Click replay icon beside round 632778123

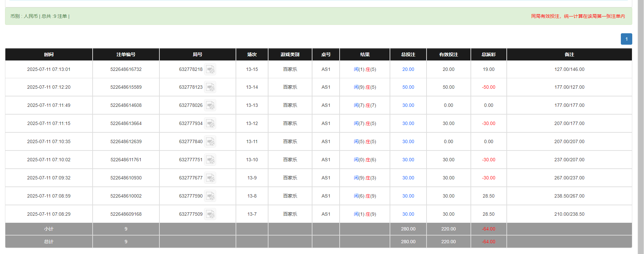210,87
